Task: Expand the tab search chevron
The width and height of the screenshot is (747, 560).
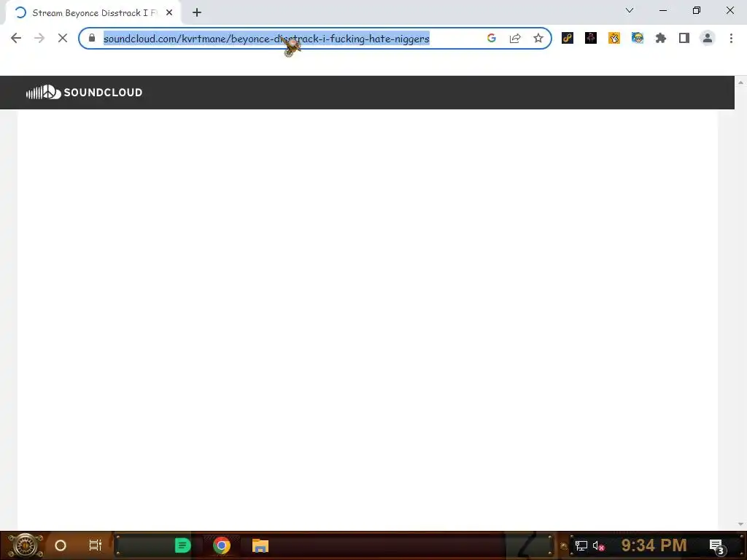Action: 630,10
